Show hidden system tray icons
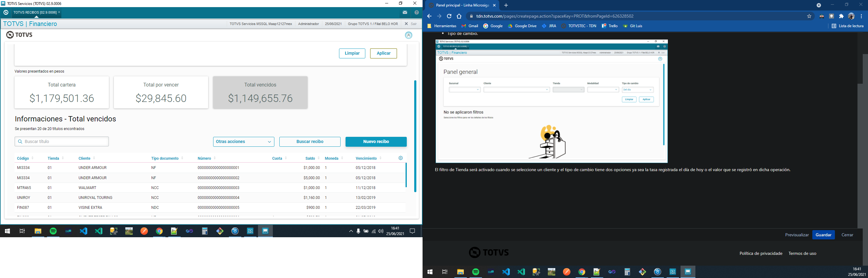The image size is (868, 278). (x=351, y=231)
